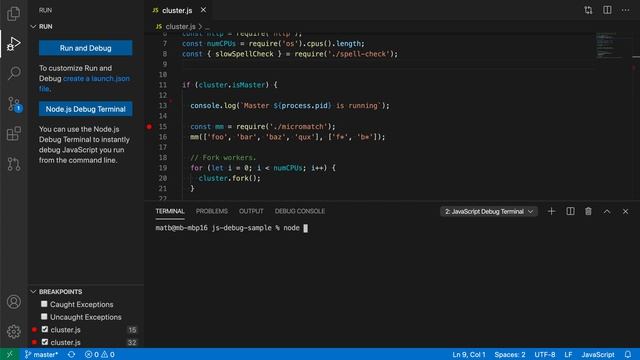This screenshot has width=640, height=360.
Task: Click the breakpoint line badge 32
Action: coord(132,342)
